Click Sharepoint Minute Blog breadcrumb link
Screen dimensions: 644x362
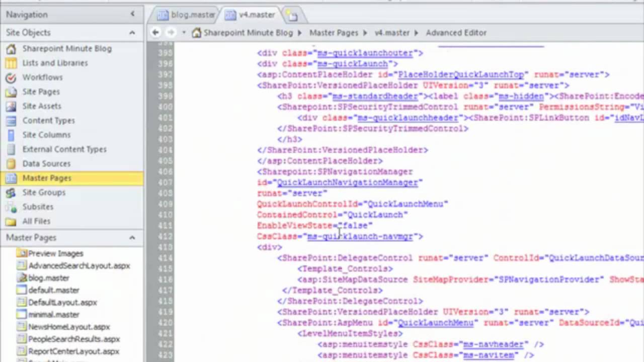point(248,33)
